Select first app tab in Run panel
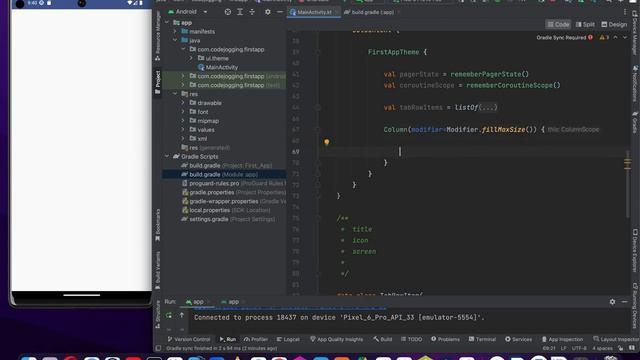This screenshot has height=360, width=640. (x=195, y=302)
